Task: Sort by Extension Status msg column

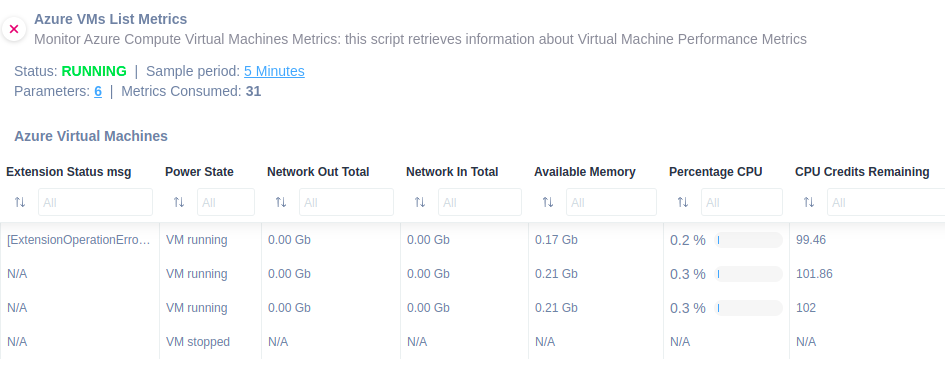Action: click(x=20, y=202)
